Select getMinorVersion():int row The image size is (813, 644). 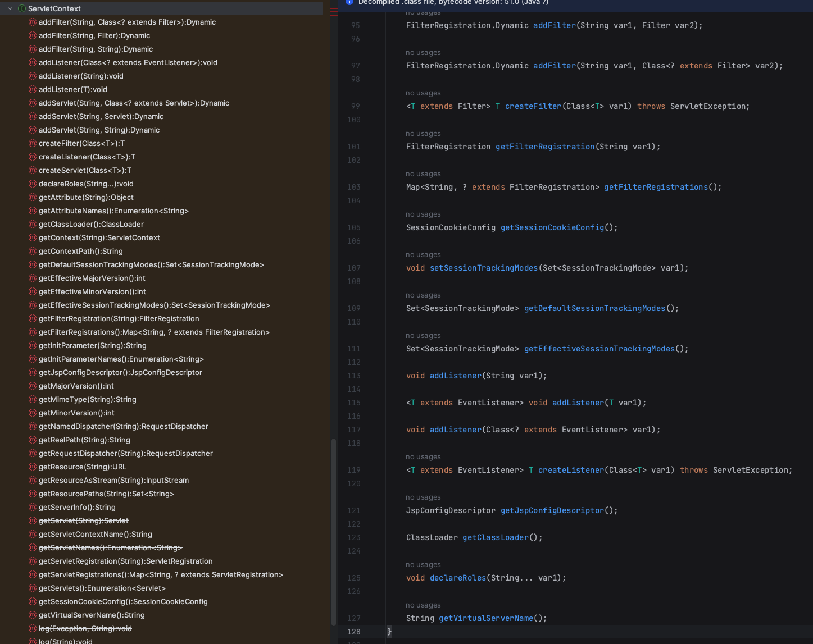tap(76, 413)
